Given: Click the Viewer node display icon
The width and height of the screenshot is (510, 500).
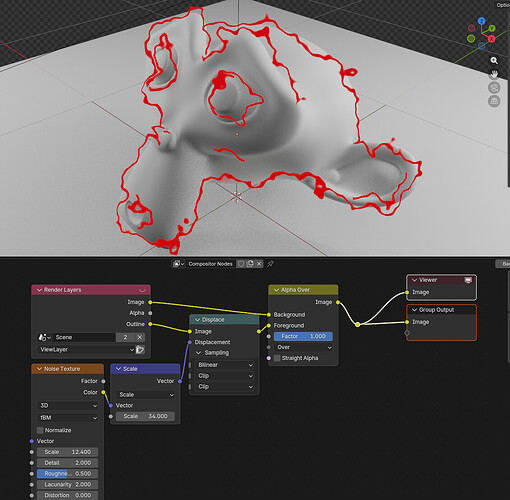Looking at the screenshot, I should 468,280.
